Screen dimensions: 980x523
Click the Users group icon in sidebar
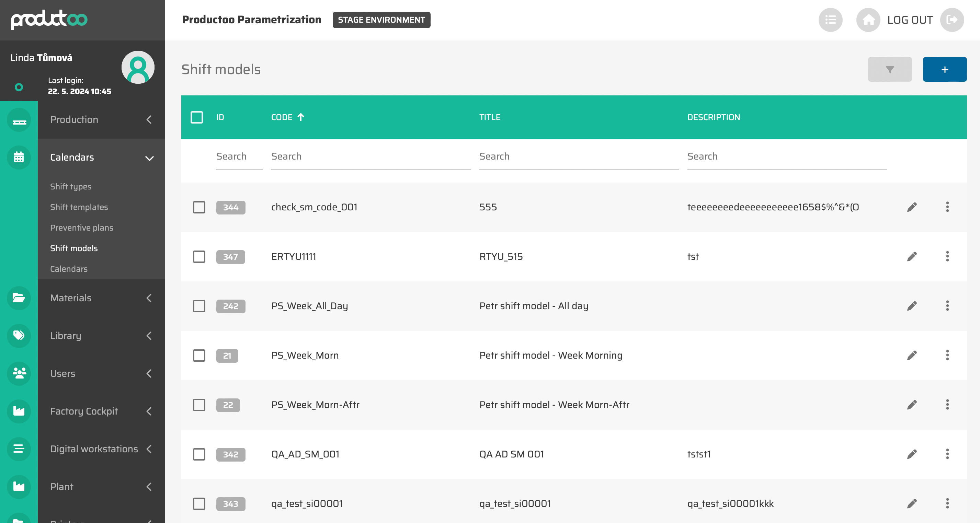coord(19,373)
